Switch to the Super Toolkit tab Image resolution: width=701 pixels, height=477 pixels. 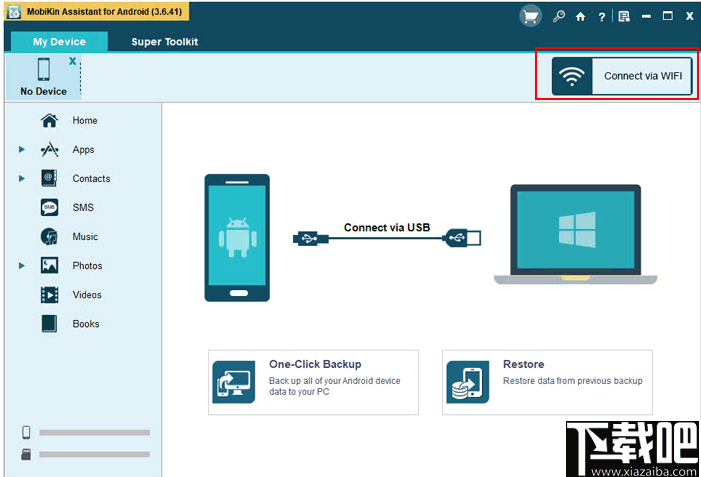click(165, 42)
